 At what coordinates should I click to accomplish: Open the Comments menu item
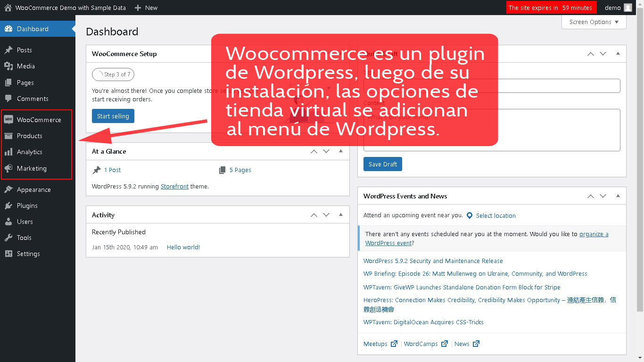[x=33, y=99]
